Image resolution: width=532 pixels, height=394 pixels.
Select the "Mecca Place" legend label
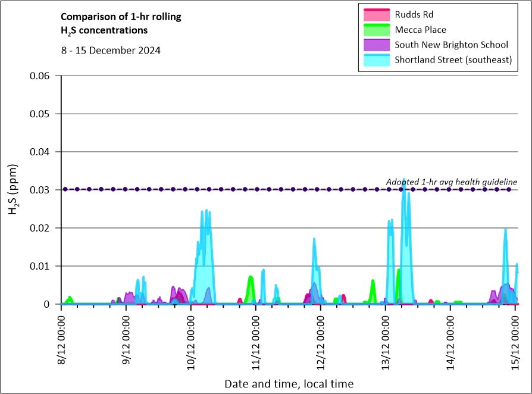point(420,30)
